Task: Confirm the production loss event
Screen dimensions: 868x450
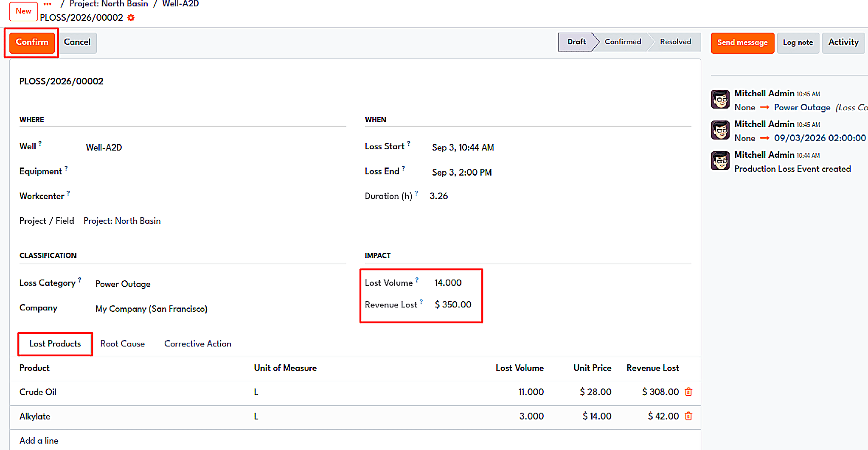Action: [32, 42]
